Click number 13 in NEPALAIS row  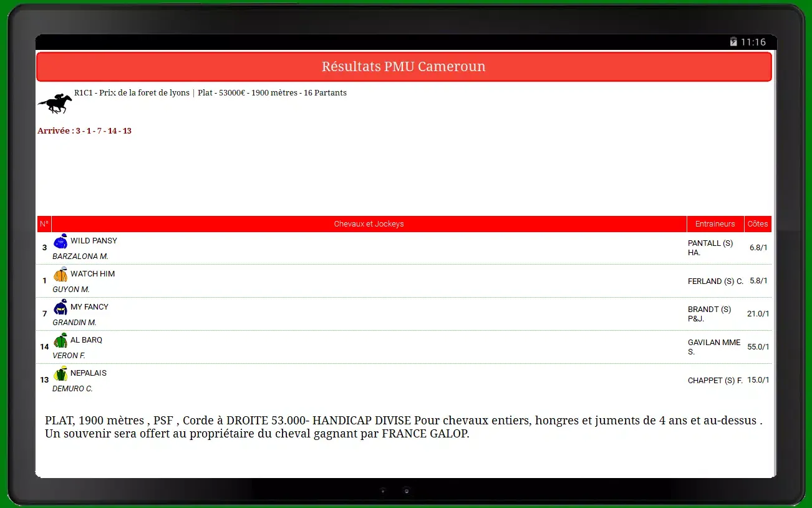point(44,380)
